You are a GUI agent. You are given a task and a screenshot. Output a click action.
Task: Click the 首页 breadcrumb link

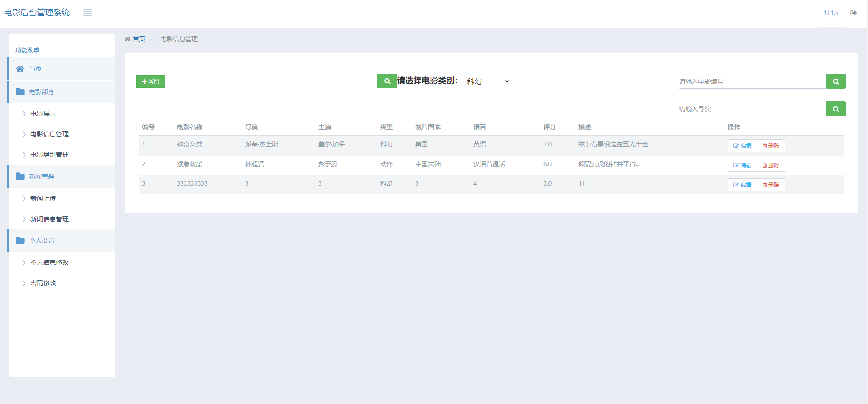pyautogui.click(x=139, y=39)
